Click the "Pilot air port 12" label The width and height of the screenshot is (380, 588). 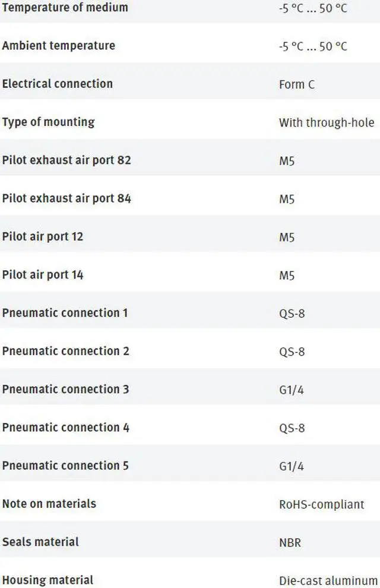click(43, 236)
